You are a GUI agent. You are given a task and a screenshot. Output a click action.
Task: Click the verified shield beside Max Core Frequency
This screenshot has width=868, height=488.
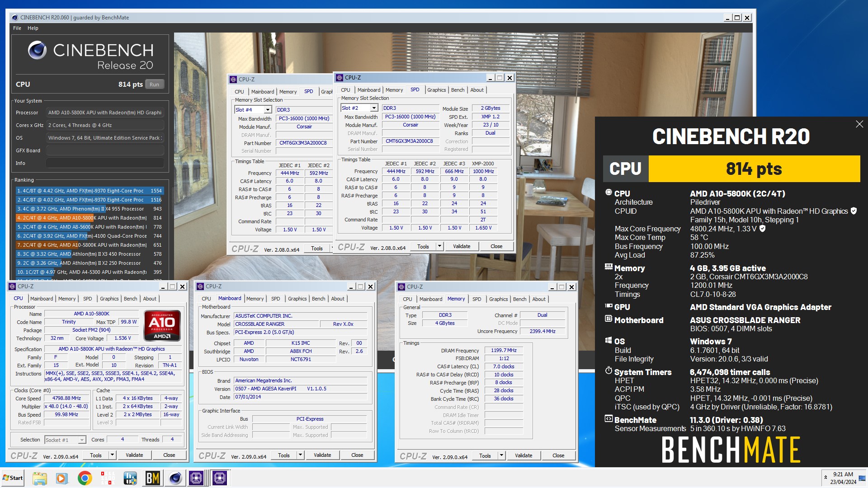tap(762, 229)
